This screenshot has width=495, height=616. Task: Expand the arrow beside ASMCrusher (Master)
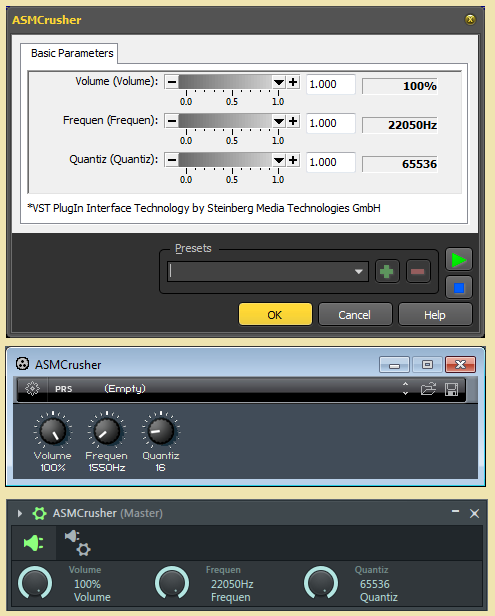[20, 513]
